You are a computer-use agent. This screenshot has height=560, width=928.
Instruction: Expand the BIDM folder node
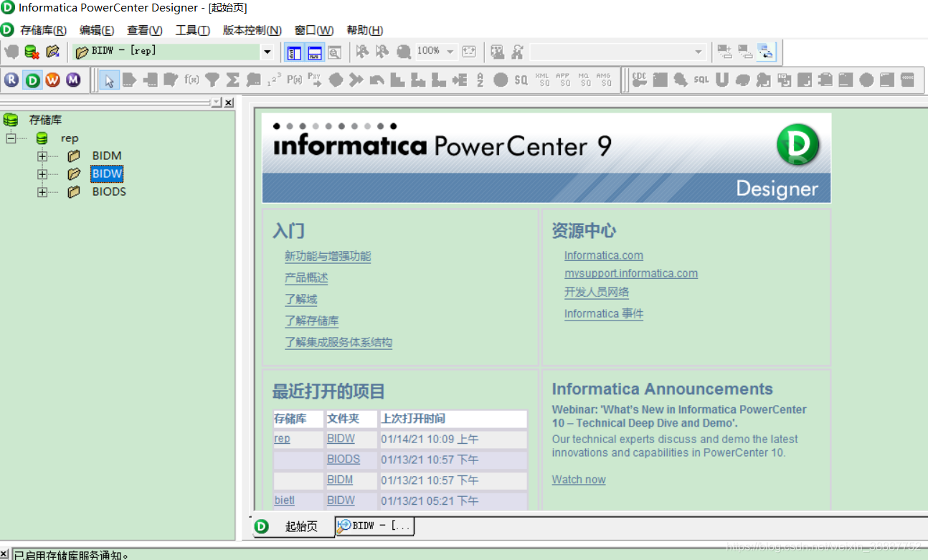click(x=42, y=156)
